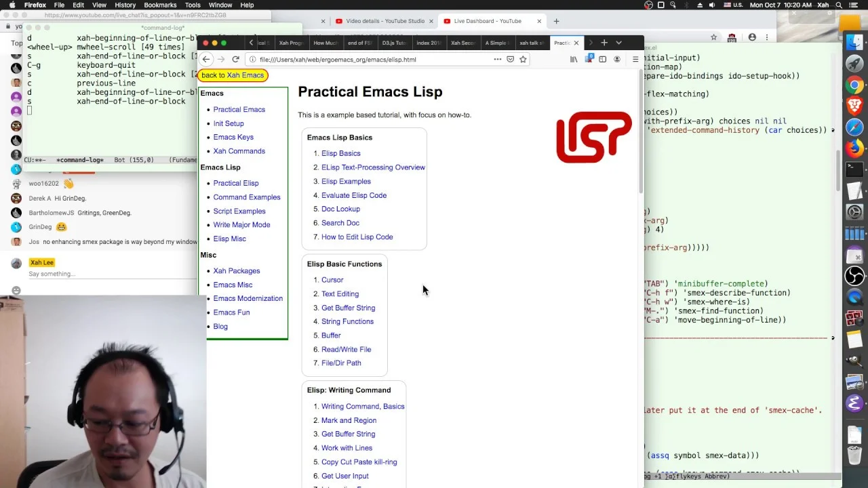This screenshot has width=868, height=488.
Task: Open Firefox account icon
Action: (617, 60)
